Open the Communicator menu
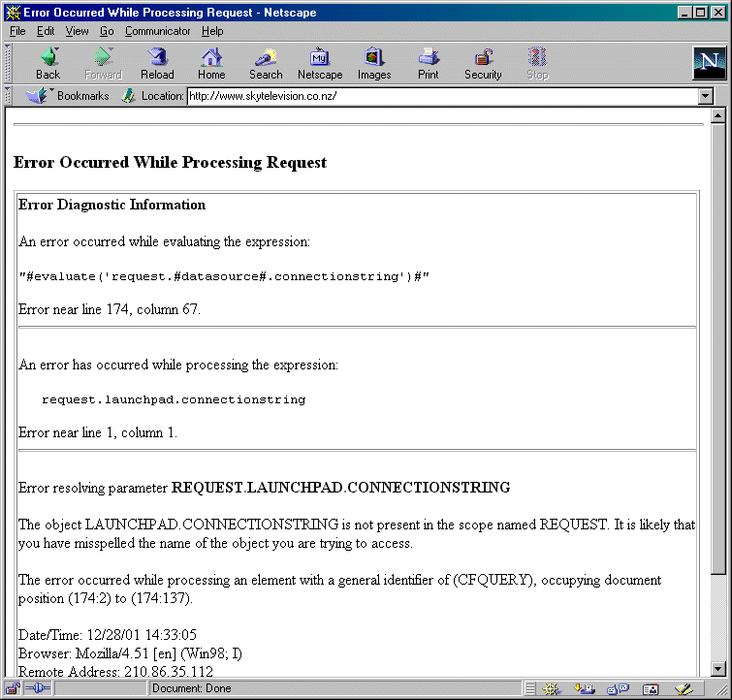Screen dimensions: 732x700 pyautogui.click(x=157, y=31)
